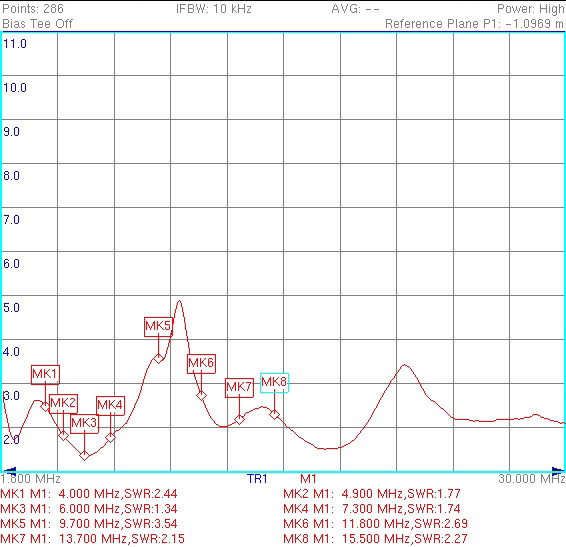The height and width of the screenshot is (547, 566).
Task: Click the 10.0 y-axis scale label
Action: [x=15, y=88]
